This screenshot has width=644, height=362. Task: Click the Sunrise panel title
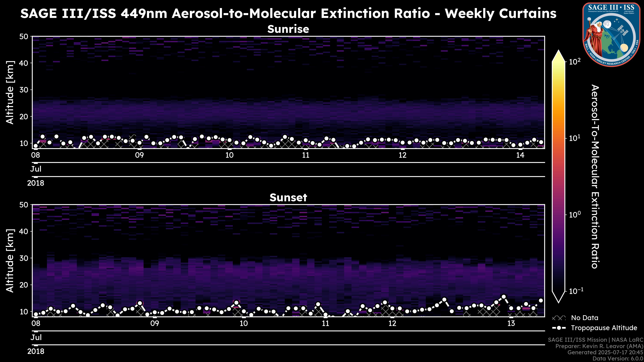(x=288, y=29)
